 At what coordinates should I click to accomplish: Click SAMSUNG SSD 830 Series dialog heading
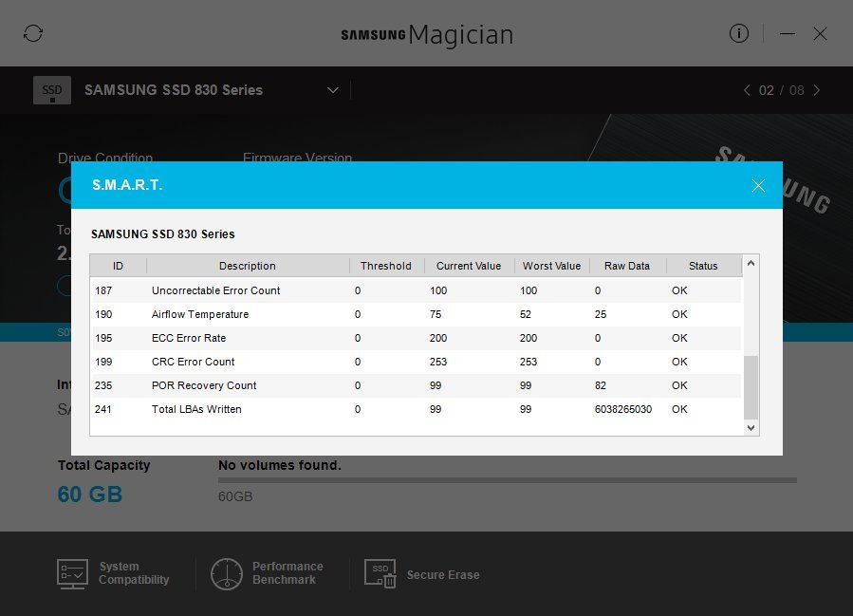coord(162,234)
